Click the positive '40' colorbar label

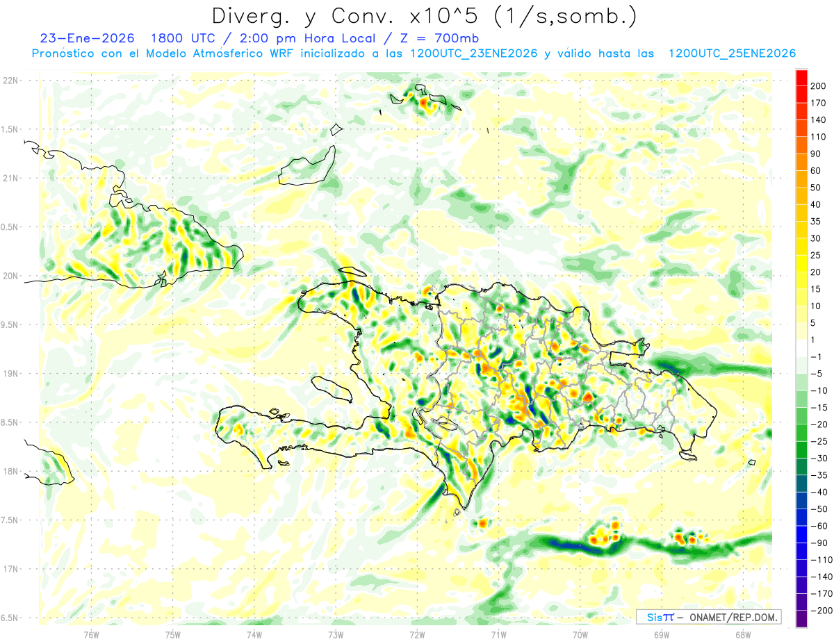816,204
